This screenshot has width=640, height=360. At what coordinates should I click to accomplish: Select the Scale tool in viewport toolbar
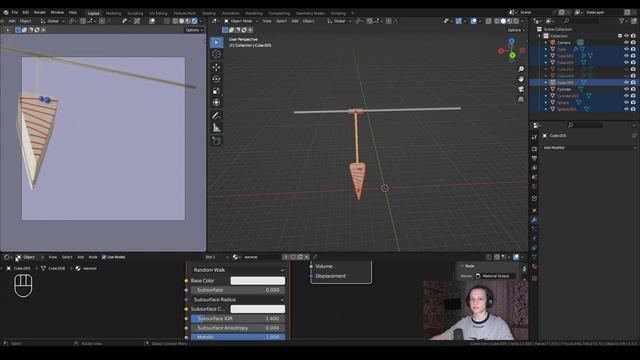[216, 91]
